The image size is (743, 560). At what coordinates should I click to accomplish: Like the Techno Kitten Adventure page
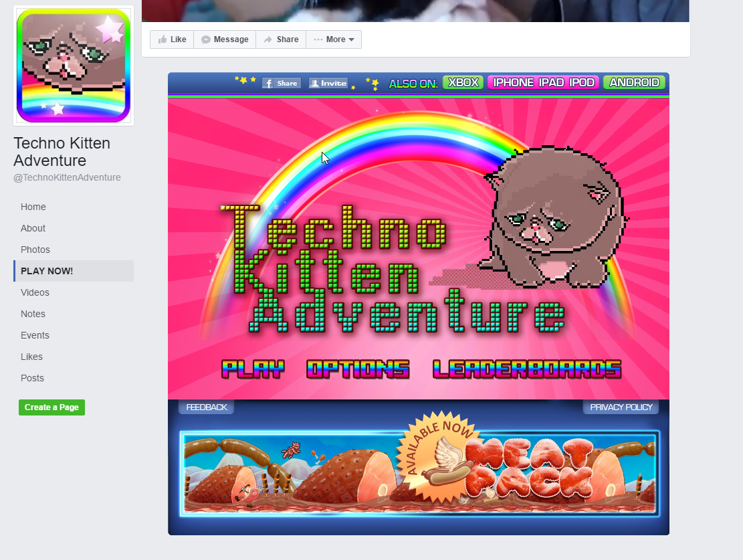(x=172, y=39)
